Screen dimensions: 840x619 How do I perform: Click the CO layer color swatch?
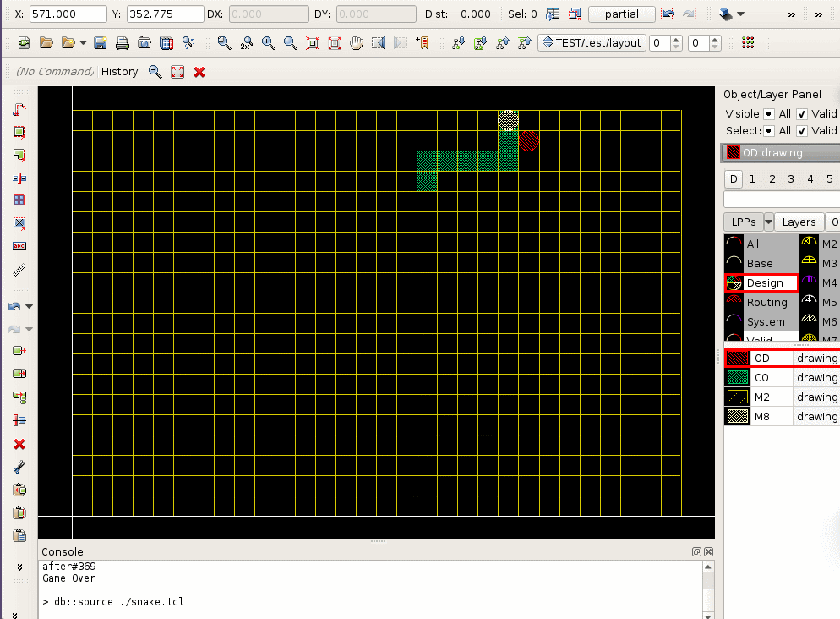(738, 377)
